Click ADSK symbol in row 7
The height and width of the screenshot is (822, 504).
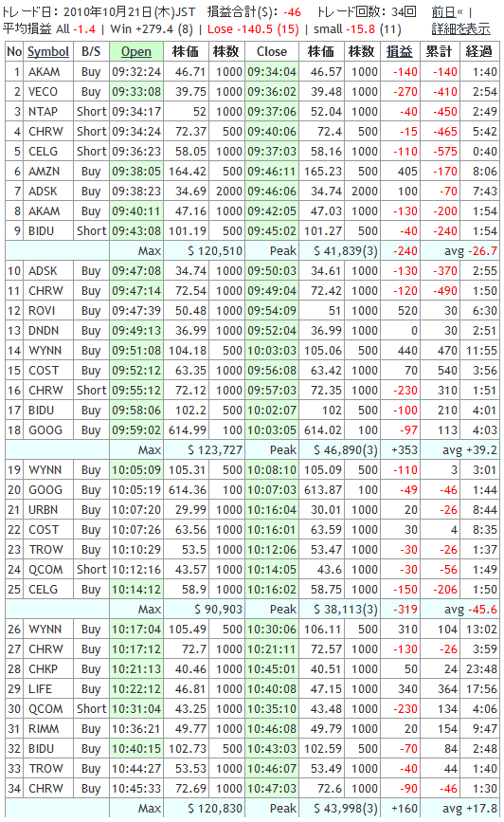[x=43, y=192]
